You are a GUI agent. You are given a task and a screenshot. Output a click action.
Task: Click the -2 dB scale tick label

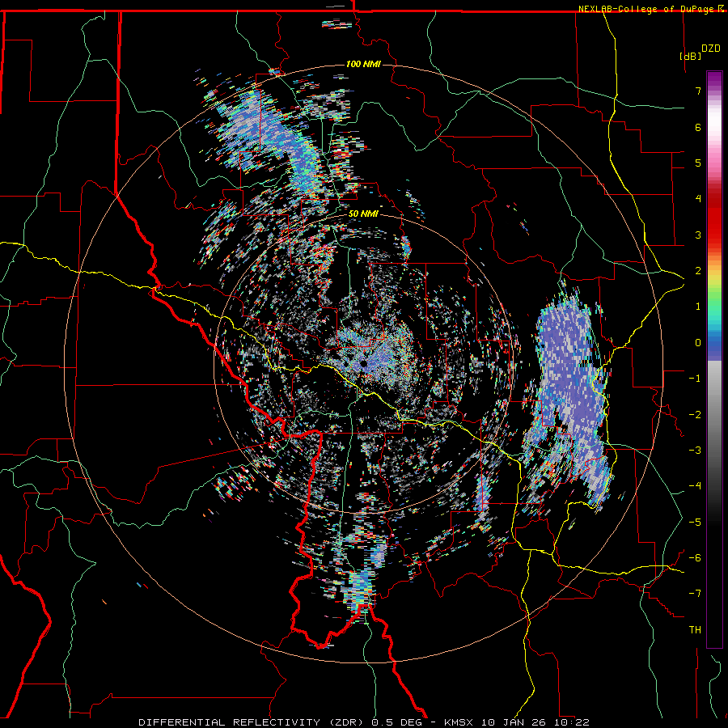695,415
